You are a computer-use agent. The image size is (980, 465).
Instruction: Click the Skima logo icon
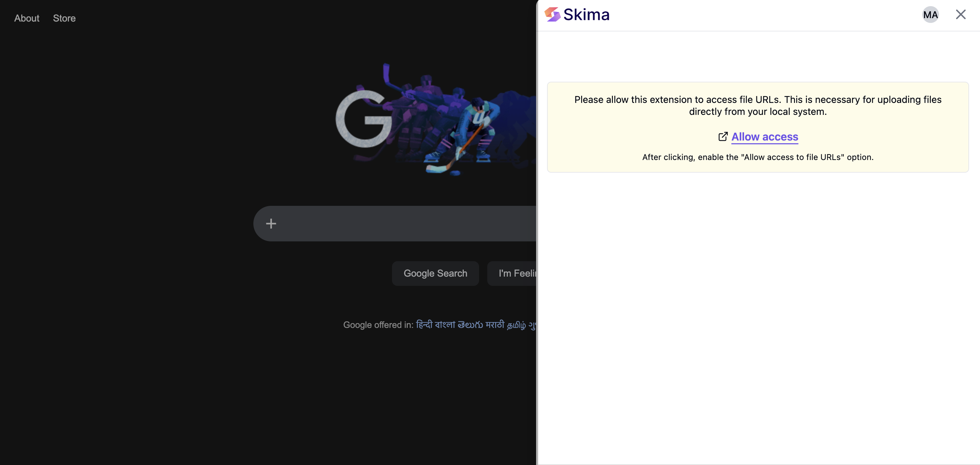coord(552,14)
